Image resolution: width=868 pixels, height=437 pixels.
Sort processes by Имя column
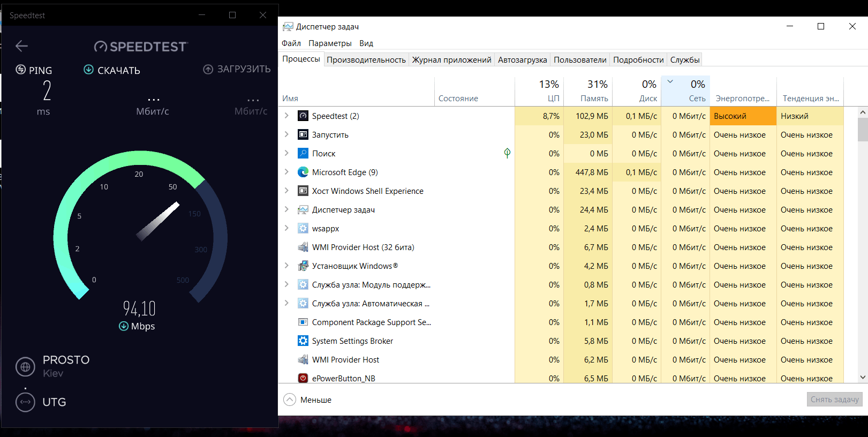pyautogui.click(x=356, y=92)
